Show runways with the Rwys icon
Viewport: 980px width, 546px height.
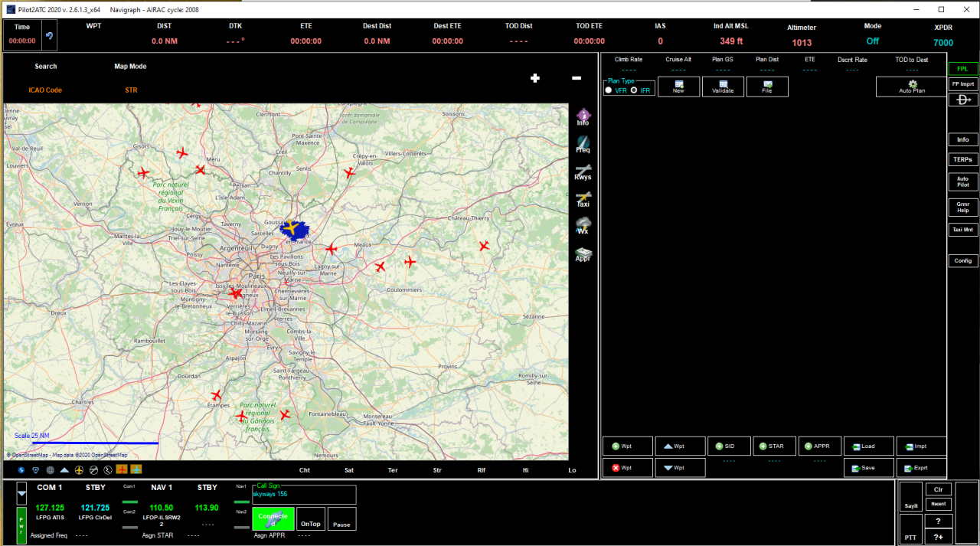point(583,172)
